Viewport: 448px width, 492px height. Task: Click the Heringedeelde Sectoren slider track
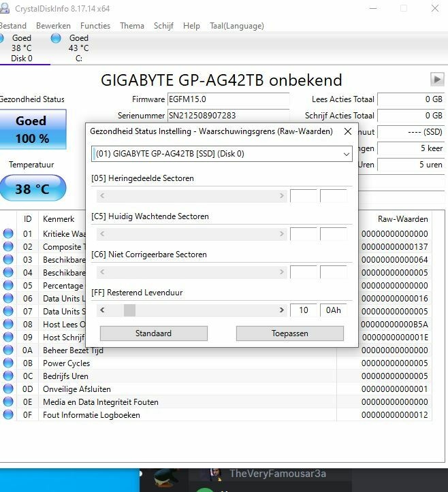point(192,196)
